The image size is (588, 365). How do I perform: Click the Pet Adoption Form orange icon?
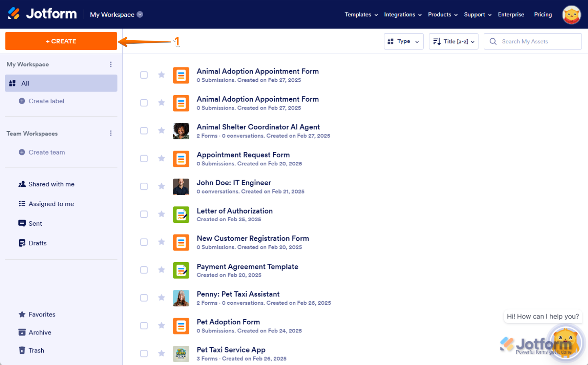coord(181,326)
